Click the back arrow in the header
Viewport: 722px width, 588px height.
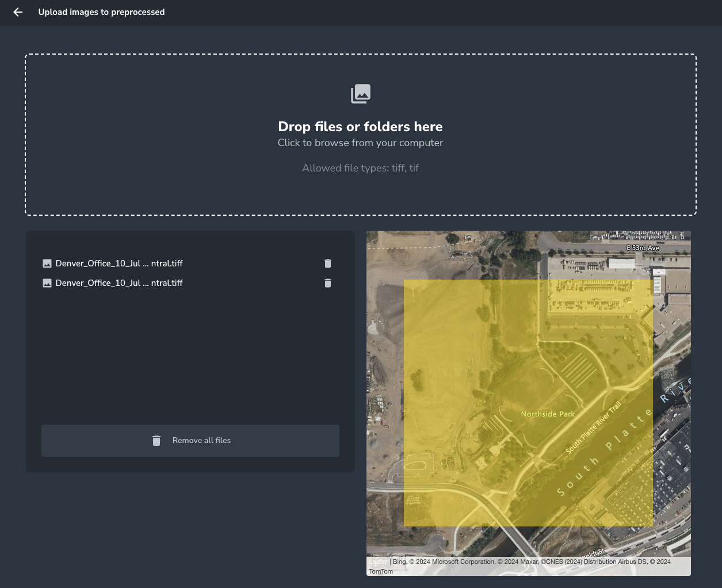point(18,12)
